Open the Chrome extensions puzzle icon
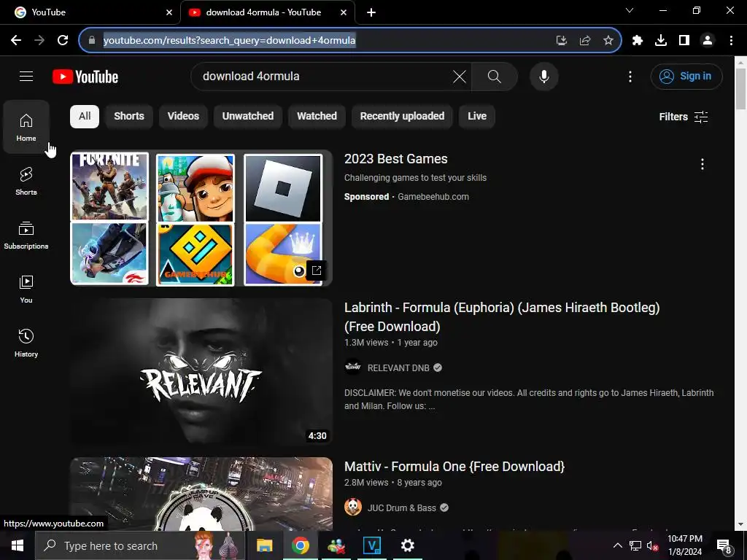The height and width of the screenshot is (560, 747). [x=638, y=41]
